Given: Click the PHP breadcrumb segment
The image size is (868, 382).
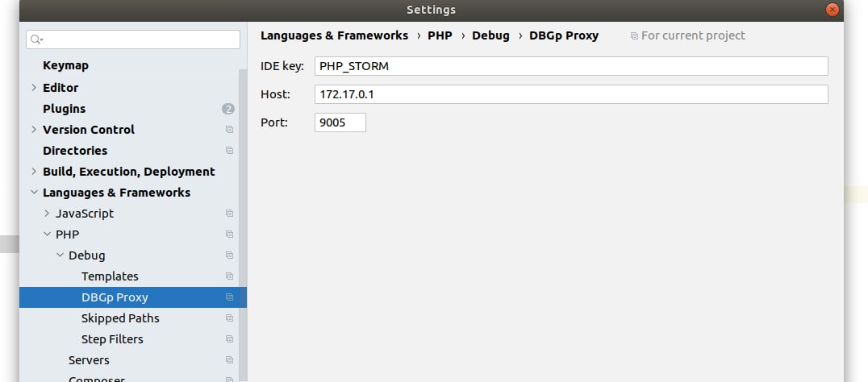Looking at the screenshot, I should pos(440,35).
